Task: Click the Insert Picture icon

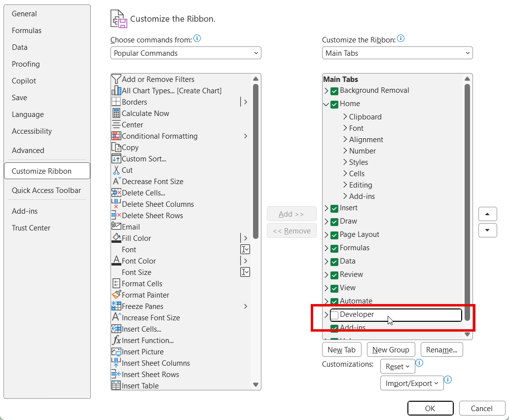Action: 116,352
